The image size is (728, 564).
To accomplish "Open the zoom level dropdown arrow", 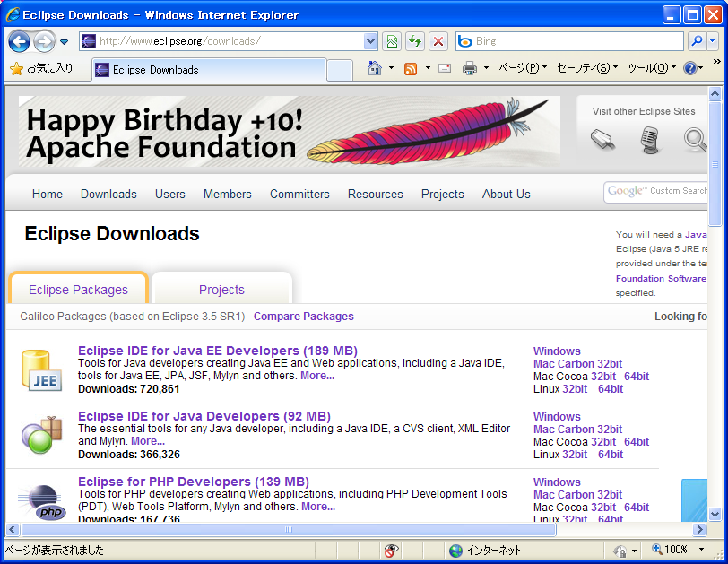I will (701, 550).
